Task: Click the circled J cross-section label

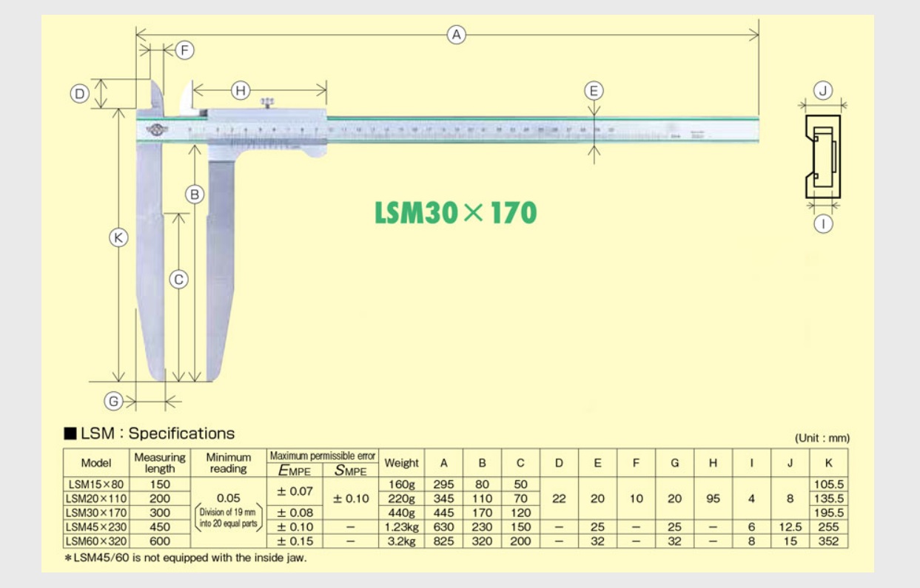Action: point(823,91)
